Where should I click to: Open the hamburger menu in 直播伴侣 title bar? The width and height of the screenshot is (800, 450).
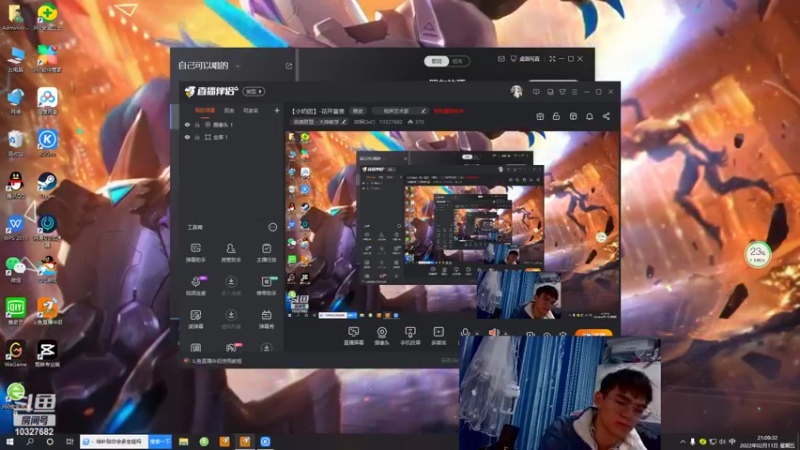pos(574,92)
